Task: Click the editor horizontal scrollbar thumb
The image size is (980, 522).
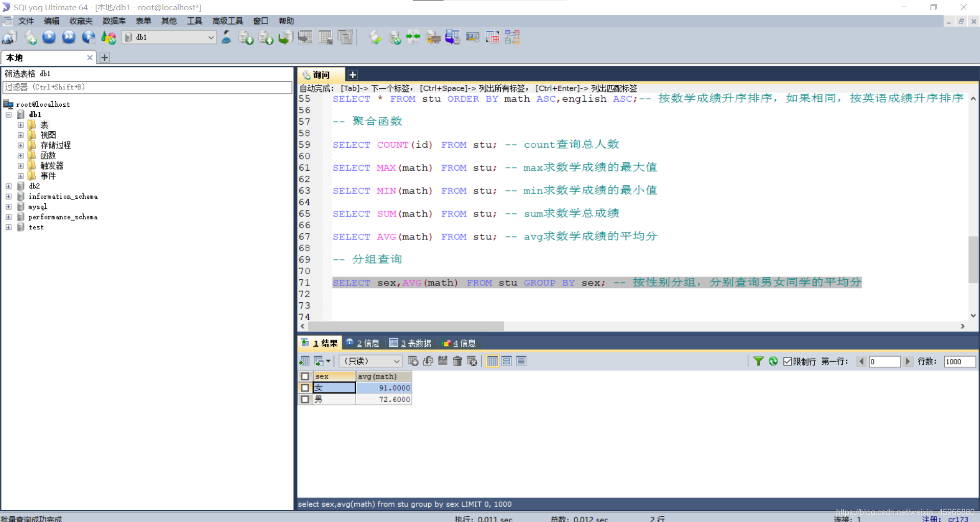Action: click(x=406, y=326)
